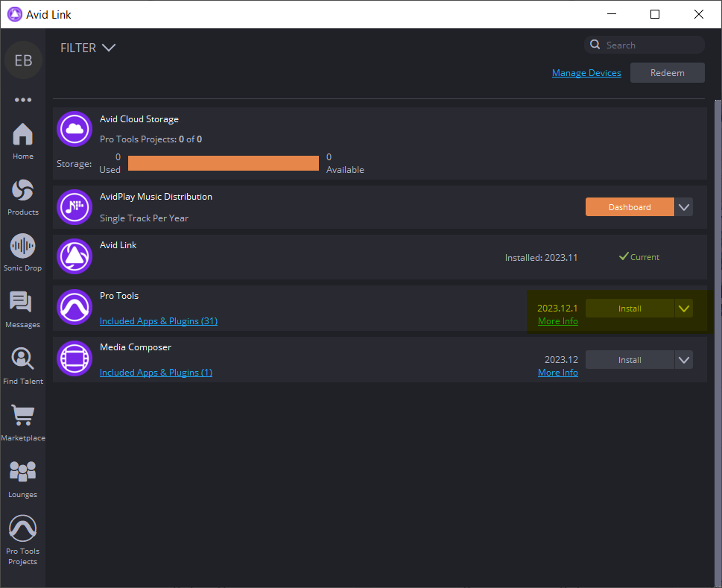The image size is (722, 588).
Task: Open Sonic Drop in the sidebar
Action: [23, 252]
